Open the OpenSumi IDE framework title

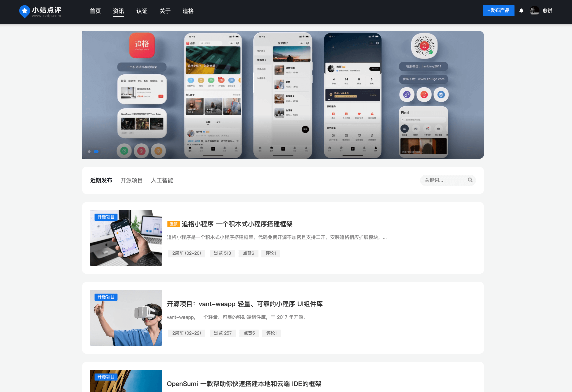click(x=244, y=384)
